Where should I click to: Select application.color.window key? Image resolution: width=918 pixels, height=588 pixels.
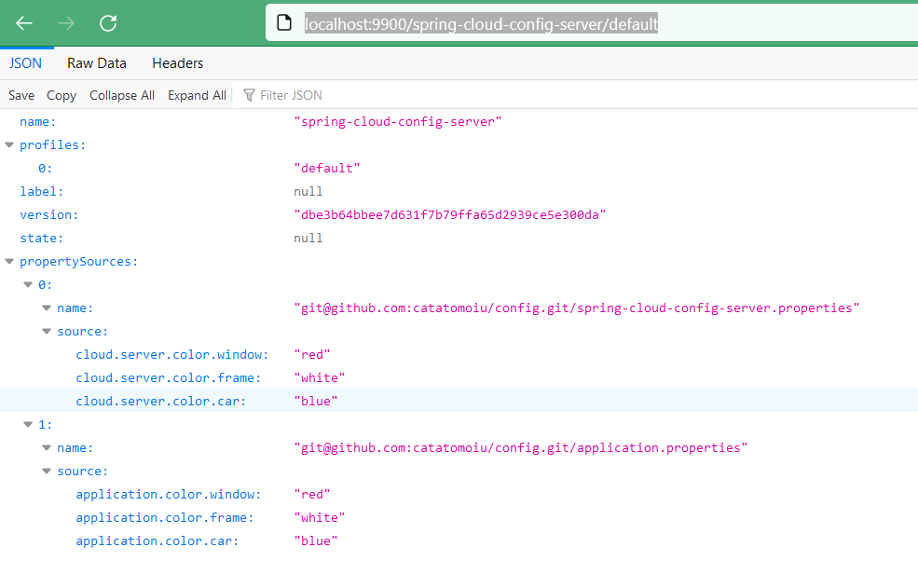click(x=168, y=495)
